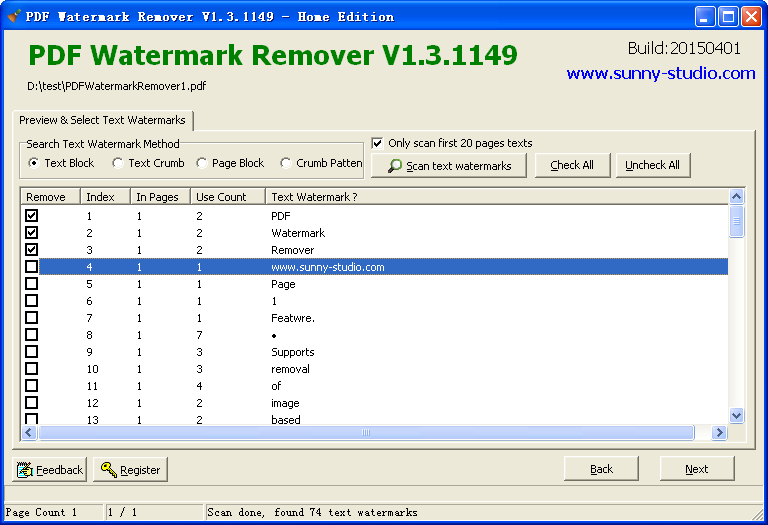Image resolution: width=768 pixels, height=525 pixels.
Task: Click the vertical scrollbar thumb
Action: coord(736,221)
